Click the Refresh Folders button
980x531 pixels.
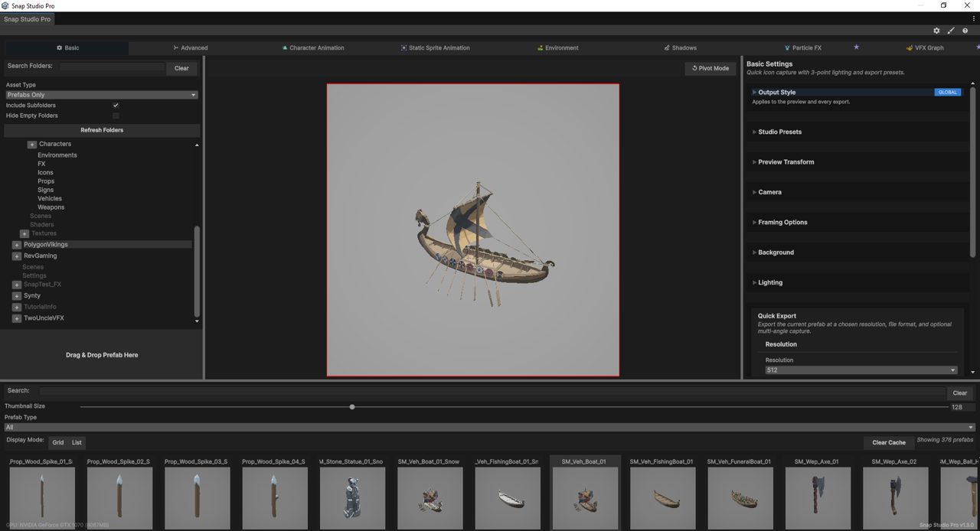102,130
